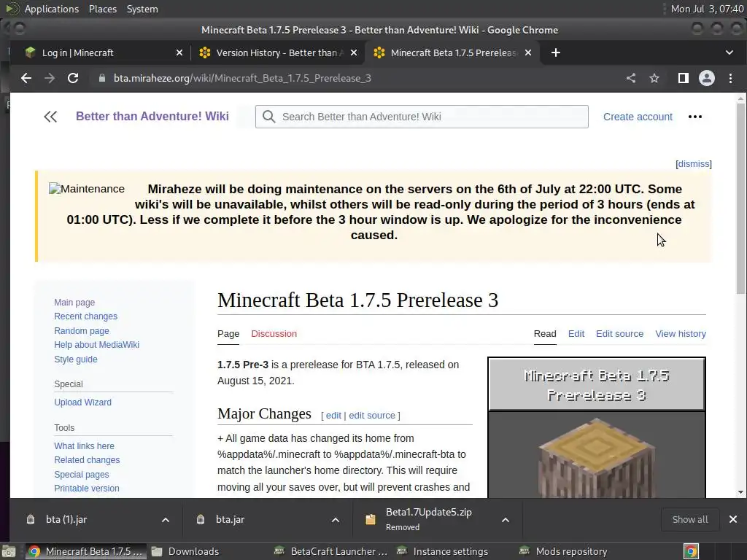Open the View history tab
This screenshot has width=747, height=560.
point(681,334)
